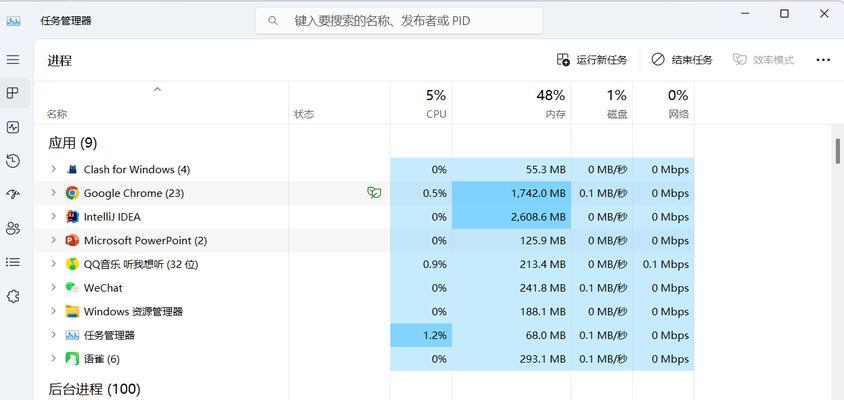
Task: Open the Startup apps sidebar icon
Action: pyautogui.click(x=13, y=194)
